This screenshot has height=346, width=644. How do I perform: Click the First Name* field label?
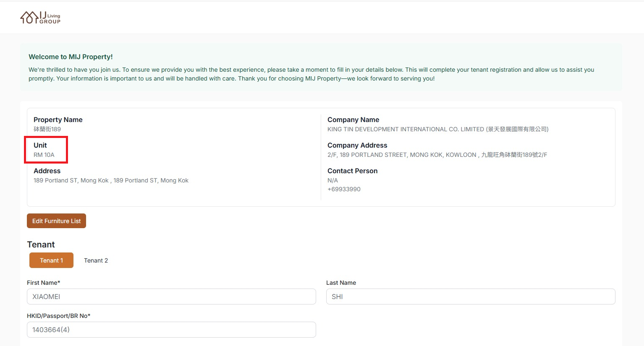44,283
